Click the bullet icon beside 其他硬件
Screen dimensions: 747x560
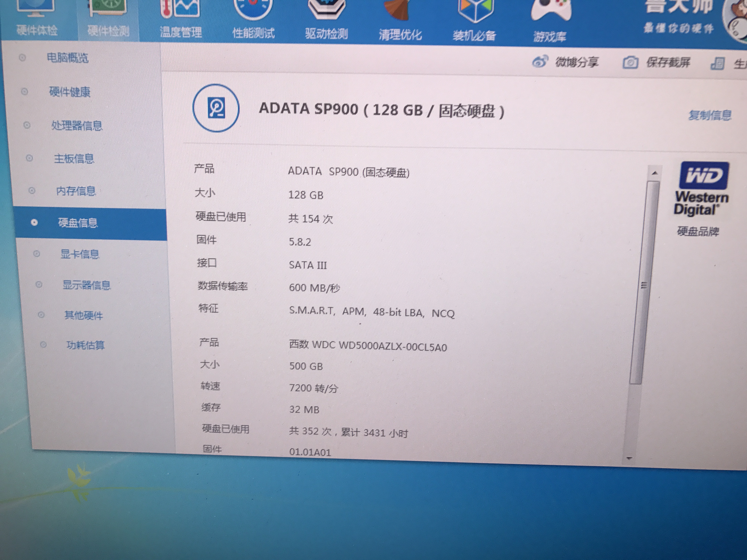[41, 315]
